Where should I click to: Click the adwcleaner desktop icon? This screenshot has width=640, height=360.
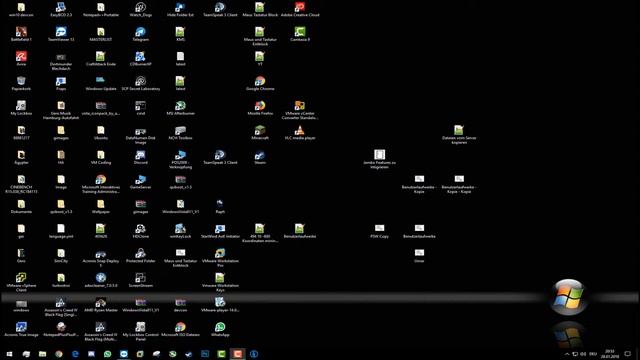(x=101, y=280)
